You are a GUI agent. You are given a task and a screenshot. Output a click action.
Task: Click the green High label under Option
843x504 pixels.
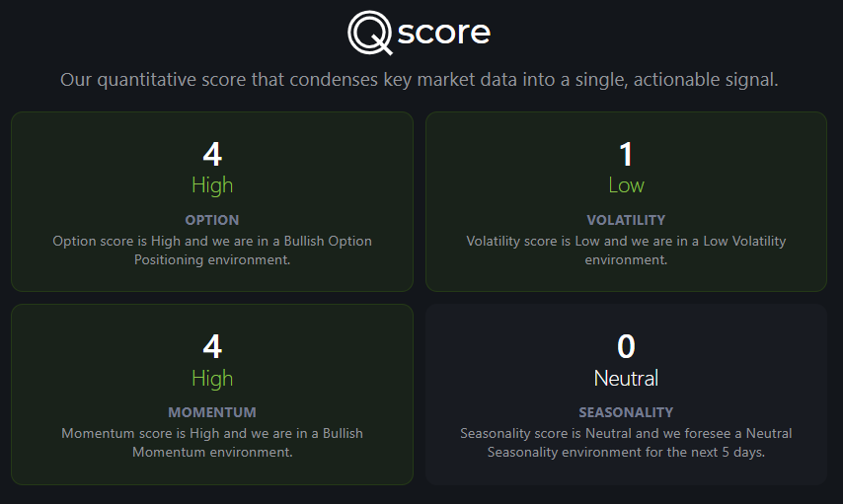tap(212, 185)
